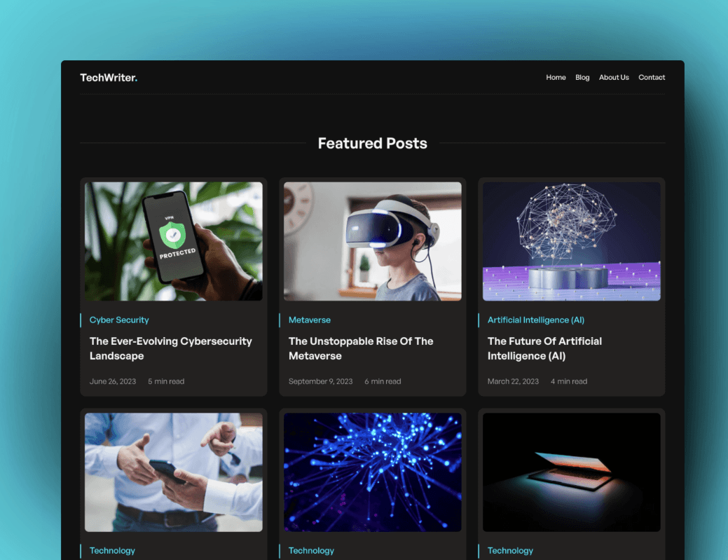The width and height of the screenshot is (728, 560).
Task: Open the Contact page
Action: click(x=652, y=78)
